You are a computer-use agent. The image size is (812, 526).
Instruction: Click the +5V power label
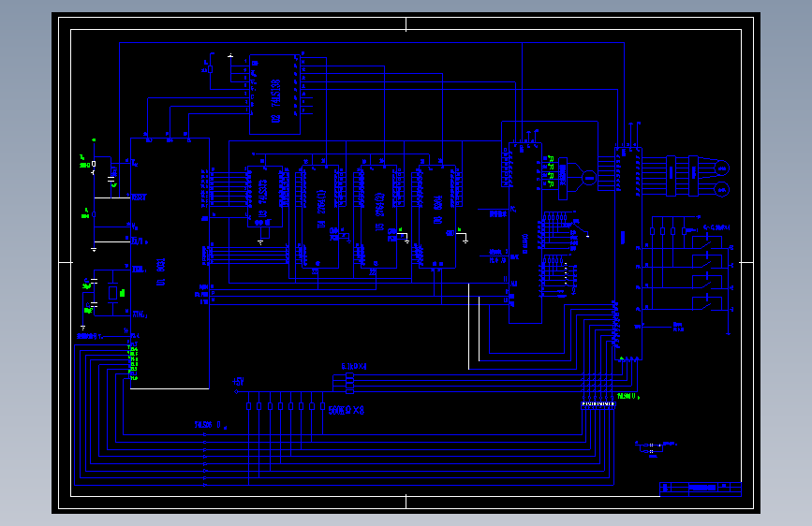238,382
